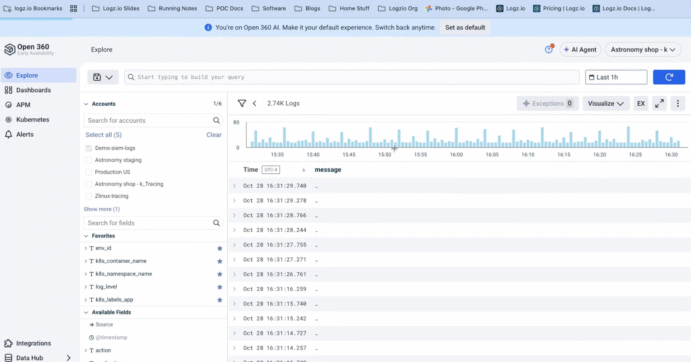691x362 pixels.
Task: Click fields search magnifier icon
Action: click(x=216, y=223)
